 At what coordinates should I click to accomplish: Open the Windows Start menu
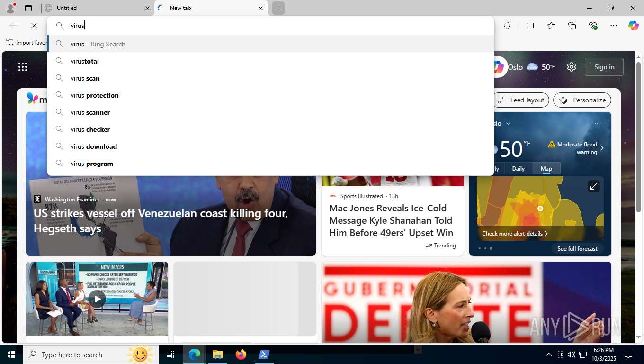11,355
